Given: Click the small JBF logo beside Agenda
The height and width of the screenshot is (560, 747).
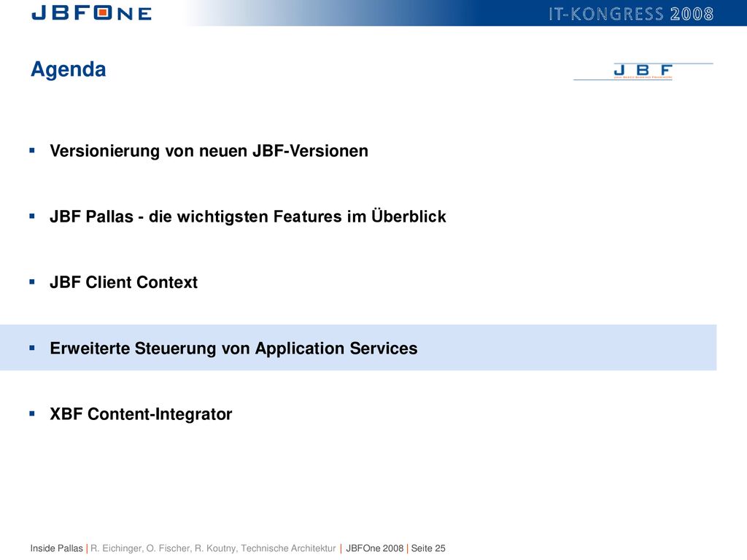Looking at the screenshot, I should (643, 71).
